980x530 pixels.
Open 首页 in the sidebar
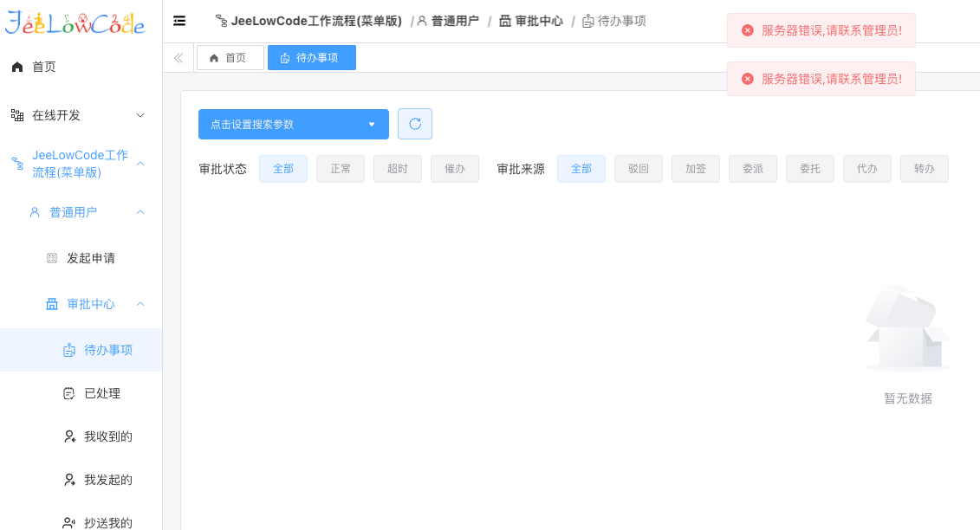point(81,67)
